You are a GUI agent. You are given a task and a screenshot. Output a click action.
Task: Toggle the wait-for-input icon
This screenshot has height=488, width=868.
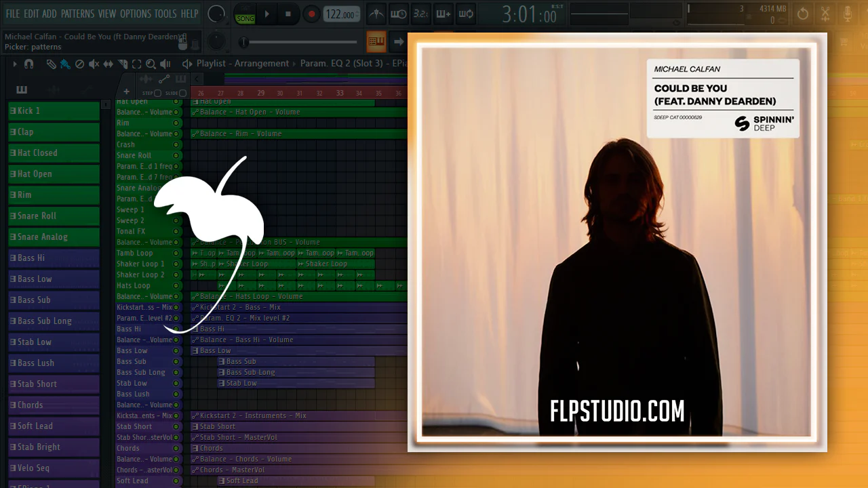[399, 14]
